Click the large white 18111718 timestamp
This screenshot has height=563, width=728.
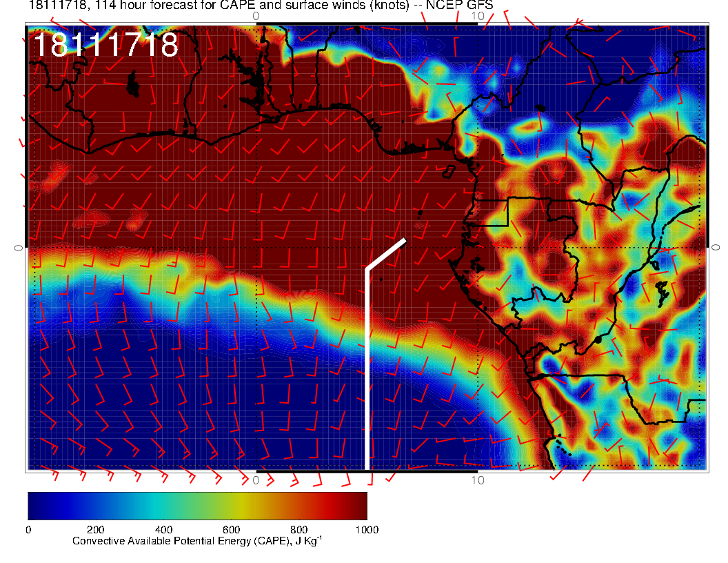(106, 45)
